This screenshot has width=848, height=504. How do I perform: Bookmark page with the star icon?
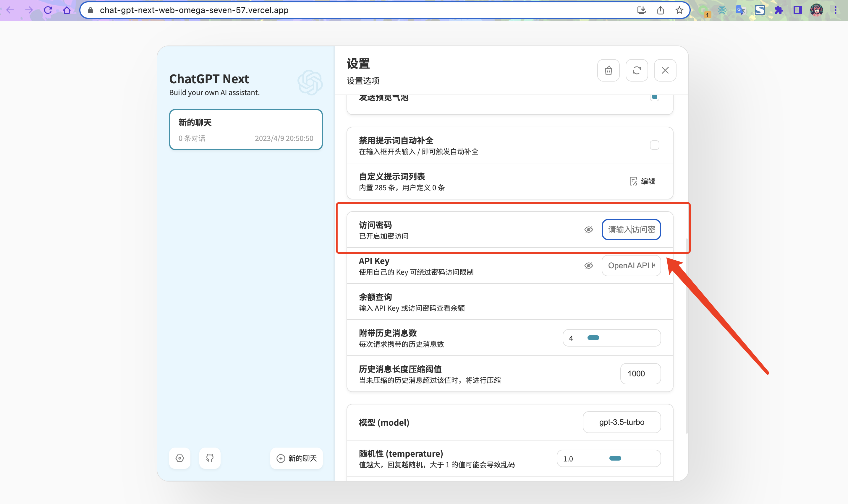coord(679,10)
